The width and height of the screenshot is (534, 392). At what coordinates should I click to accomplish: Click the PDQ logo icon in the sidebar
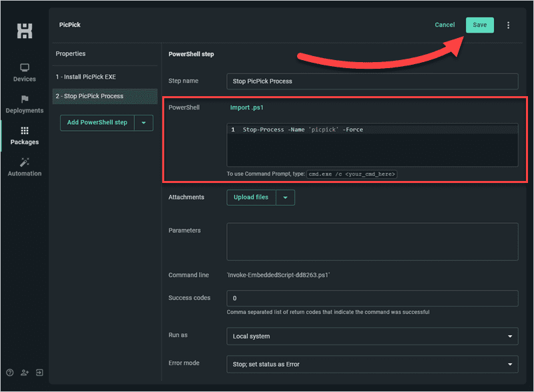[25, 31]
